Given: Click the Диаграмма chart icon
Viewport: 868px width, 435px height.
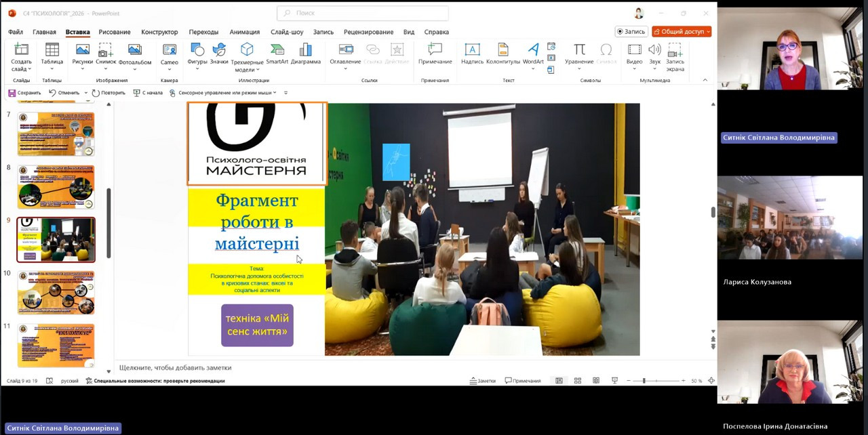Looking at the screenshot, I should coord(306,54).
